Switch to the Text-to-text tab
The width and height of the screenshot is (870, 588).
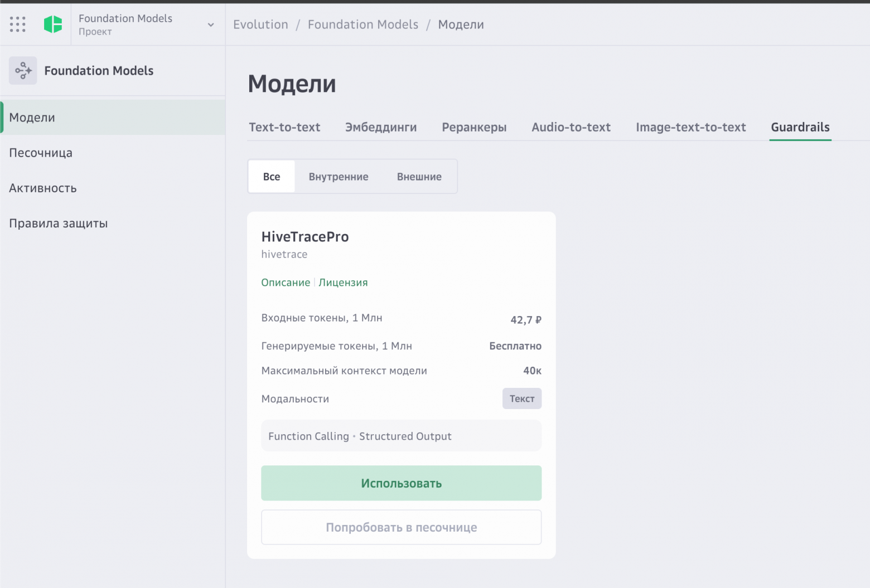tap(284, 127)
